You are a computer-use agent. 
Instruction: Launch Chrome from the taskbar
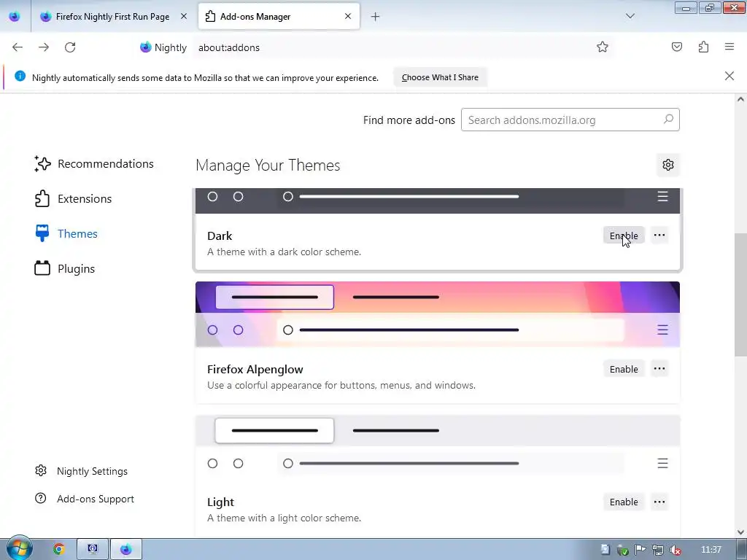pyautogui.click(x=59, y=549)
